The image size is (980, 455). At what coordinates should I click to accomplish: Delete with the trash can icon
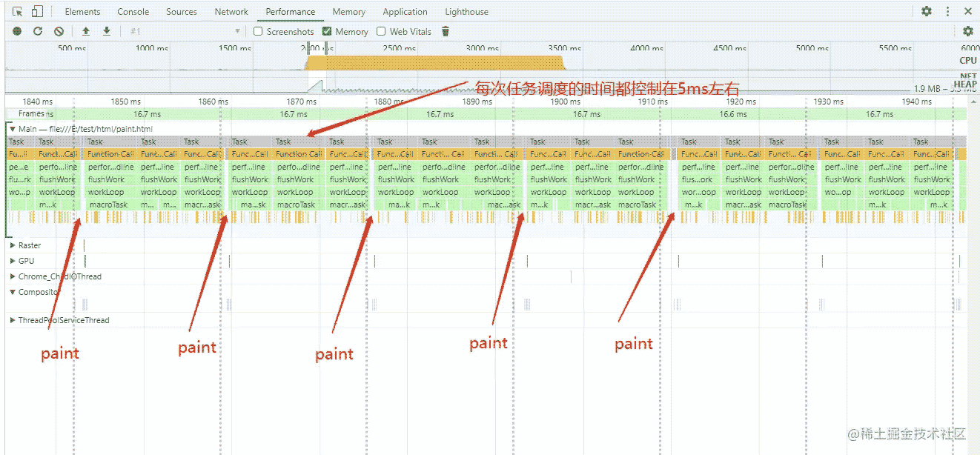point(446,31)
